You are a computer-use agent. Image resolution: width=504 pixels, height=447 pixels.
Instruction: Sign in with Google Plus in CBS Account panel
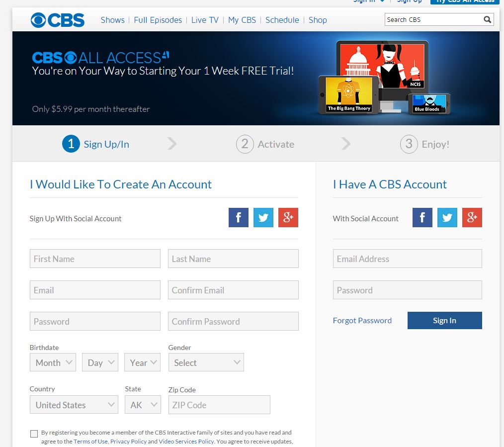tap(472, 217)
